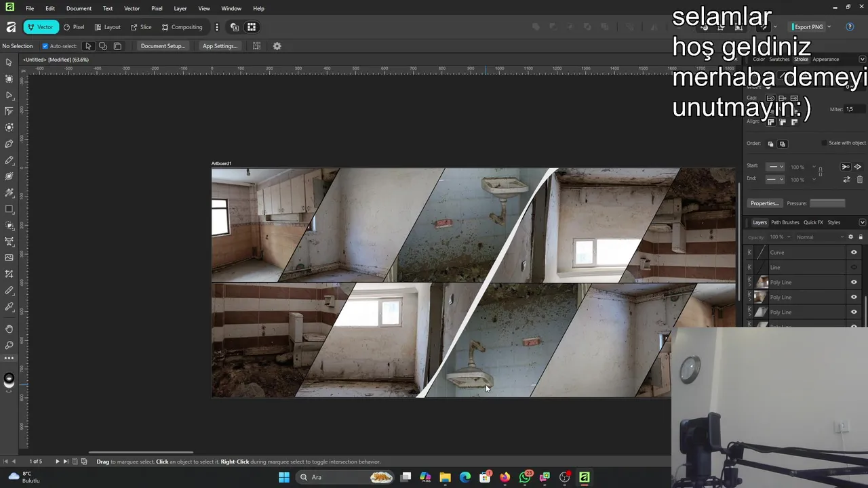
Task: Select the Place Image tool
Action: pos(9,258)
